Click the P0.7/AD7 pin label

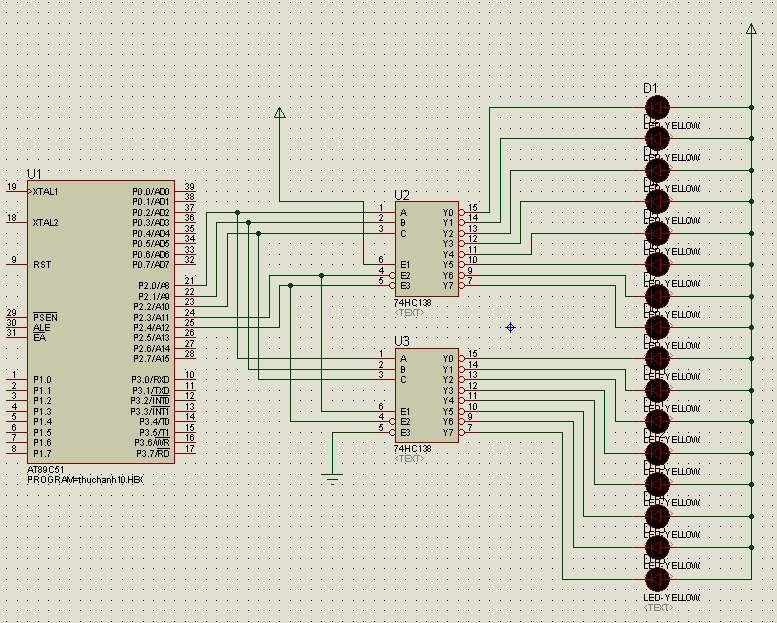(151, 265)
